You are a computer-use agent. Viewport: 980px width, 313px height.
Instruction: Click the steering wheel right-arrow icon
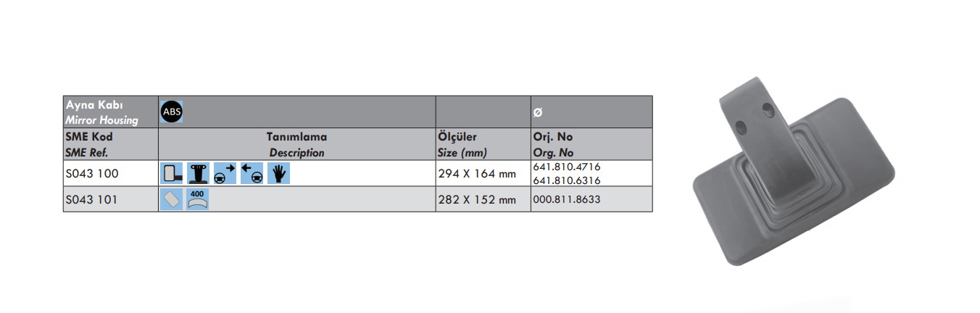[x=225, y=174]
